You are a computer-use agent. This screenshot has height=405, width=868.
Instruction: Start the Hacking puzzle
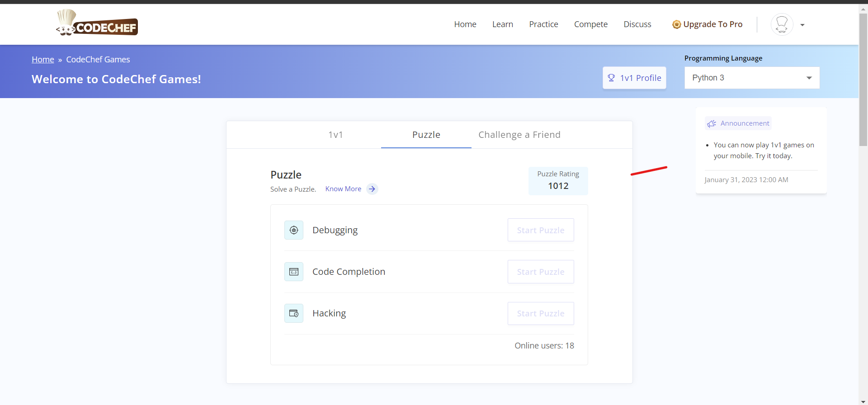point(541,313)
